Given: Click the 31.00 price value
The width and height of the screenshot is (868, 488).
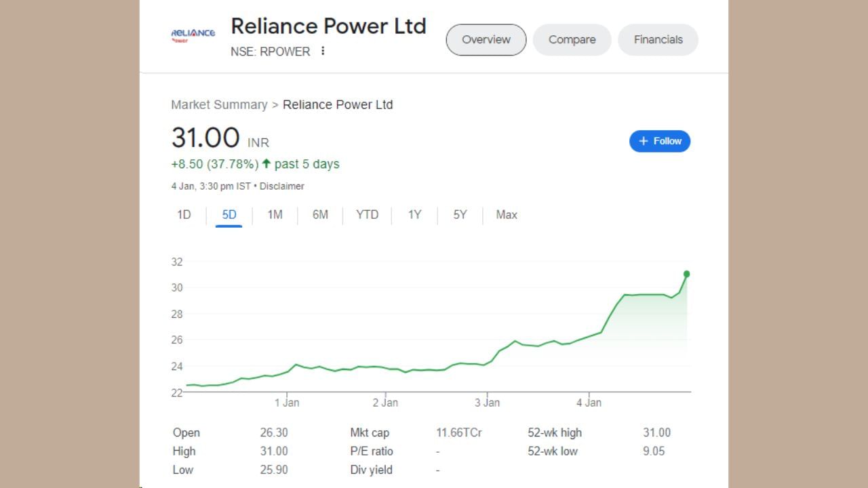Looking at the screenshot, I should coord(205,138).
